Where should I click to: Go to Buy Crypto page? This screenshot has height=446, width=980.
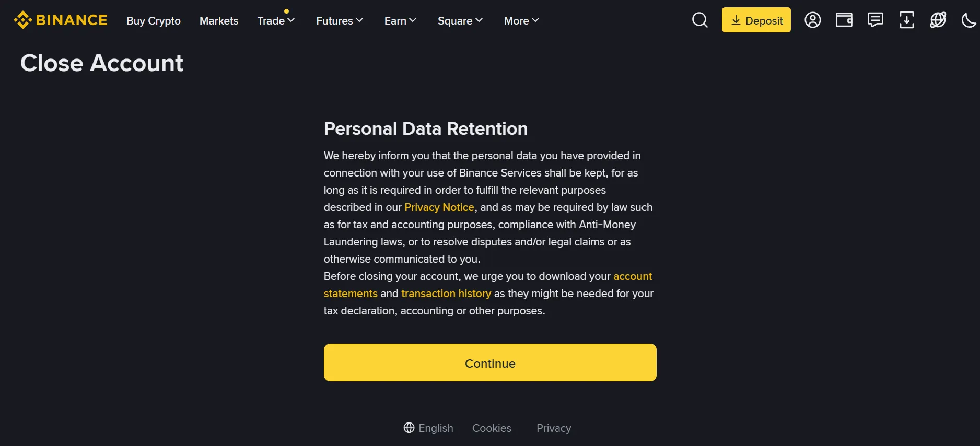pyautogui.click(x=153, y=21)
